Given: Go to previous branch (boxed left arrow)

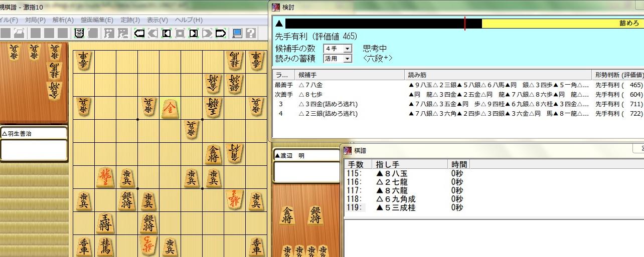Looking at the screenshot, I should (x=167, y=33).
